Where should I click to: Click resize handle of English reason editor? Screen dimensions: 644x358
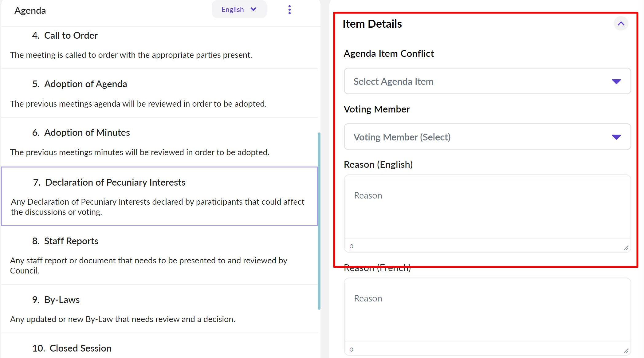[626, 248]
